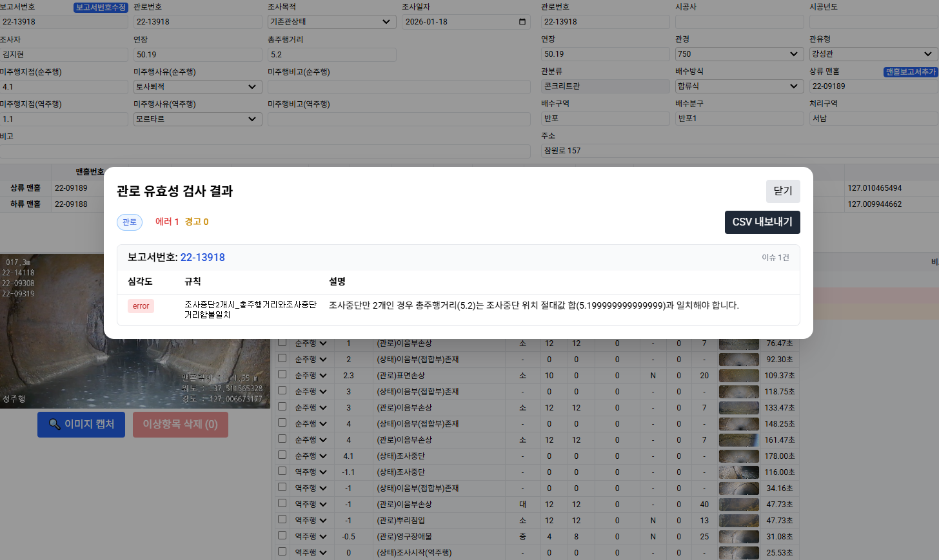Click the 총주행거리 input field
This screenshot has width=939, height=560.
(331, 55)
